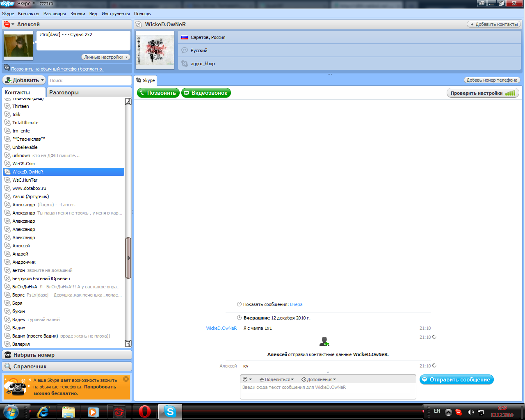Screen dimensions: 525x420
Task: Click the volume speaker tray icon
Action: coord(470,412)
